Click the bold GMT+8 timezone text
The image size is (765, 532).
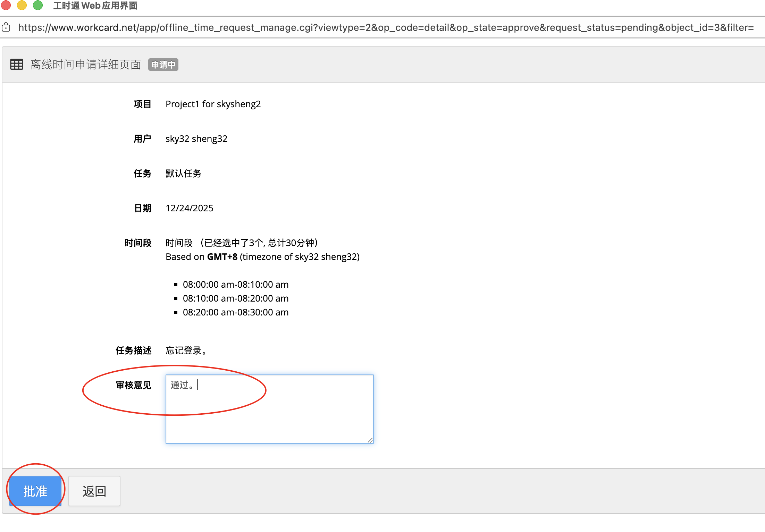coord(222,257)
